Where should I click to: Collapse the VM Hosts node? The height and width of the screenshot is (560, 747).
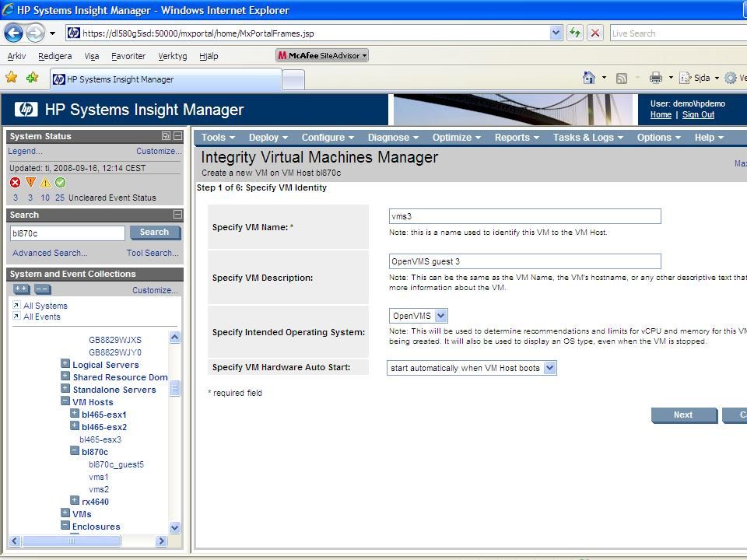tap(65, 401)
